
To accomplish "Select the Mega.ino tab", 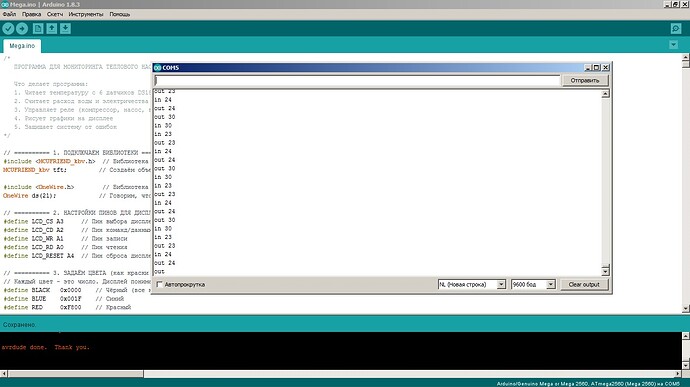I will [22, 46].
